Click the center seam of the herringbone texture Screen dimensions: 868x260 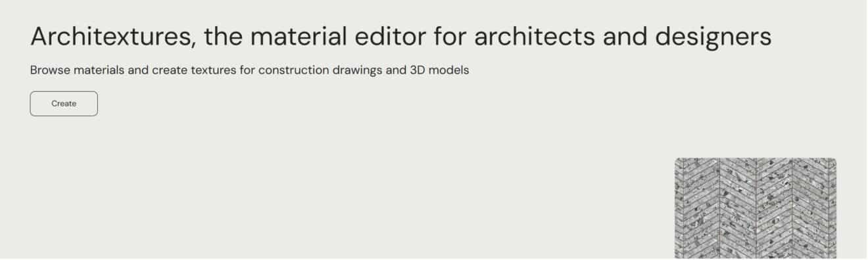[756, 209]
